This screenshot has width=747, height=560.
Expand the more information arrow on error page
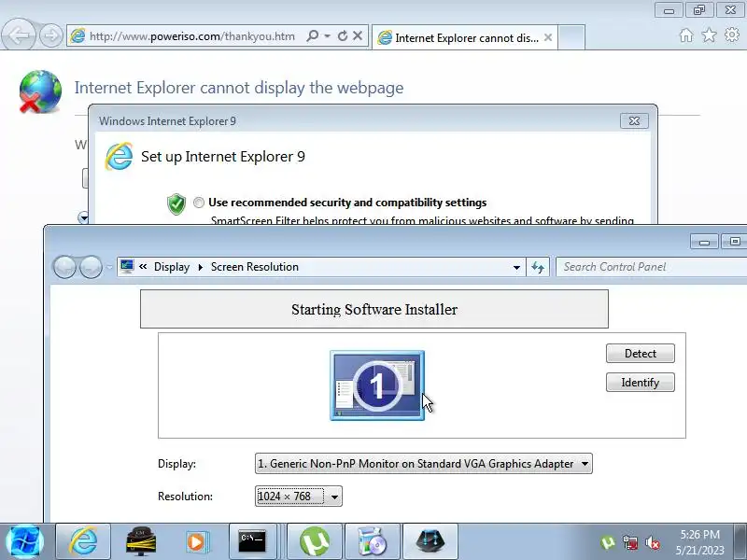83,217
